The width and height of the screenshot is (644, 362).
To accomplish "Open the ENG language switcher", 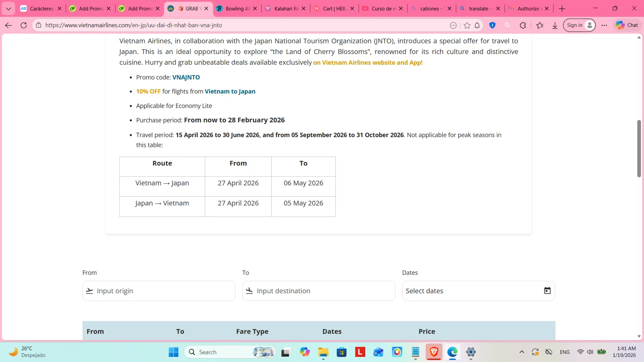I will click(x=565, y=352).
